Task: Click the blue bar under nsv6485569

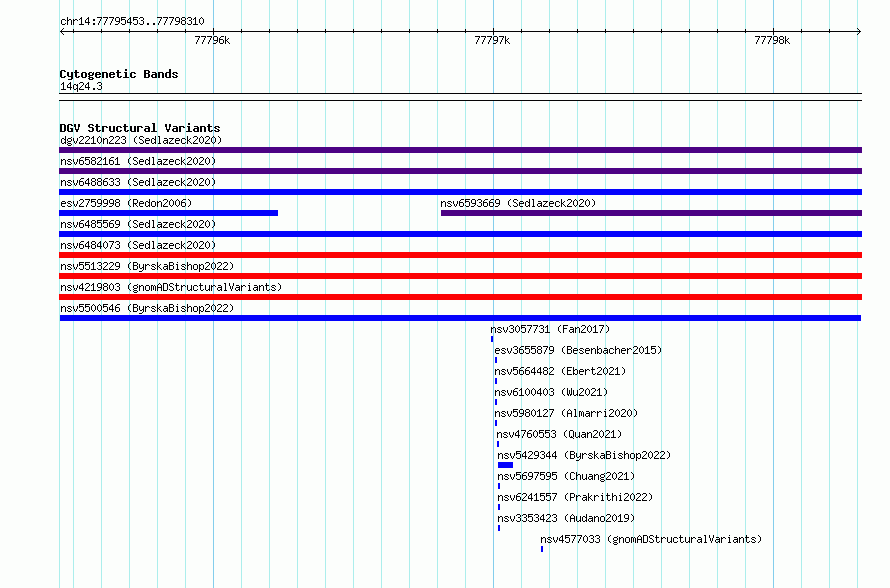Action: click(x=460, y=234)
